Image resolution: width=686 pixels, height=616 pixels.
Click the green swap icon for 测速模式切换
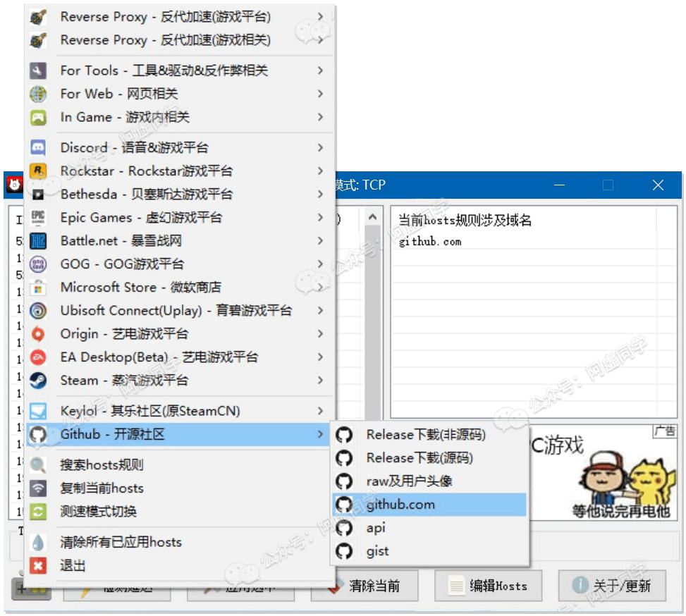pyautogui.click(x=38, y=511)
